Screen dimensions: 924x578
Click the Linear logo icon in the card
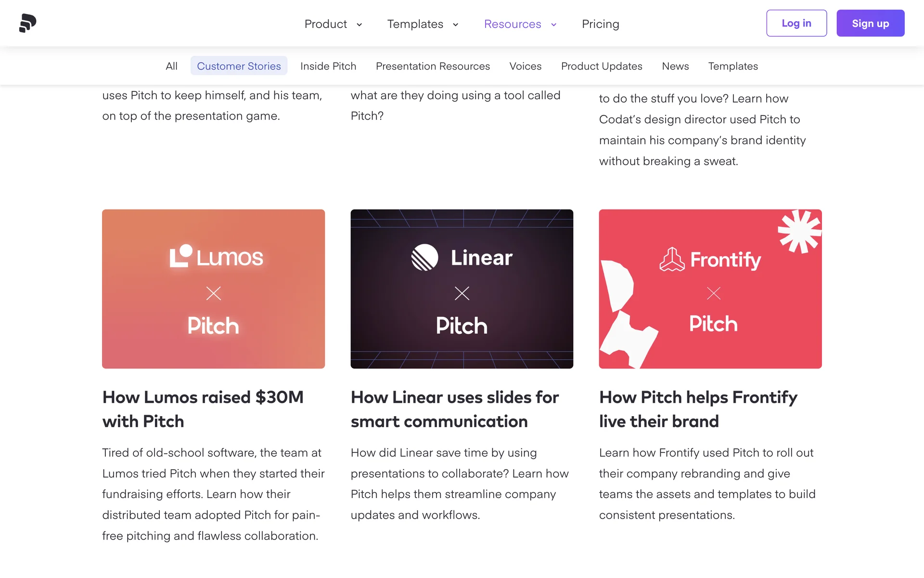pos(424,257)
